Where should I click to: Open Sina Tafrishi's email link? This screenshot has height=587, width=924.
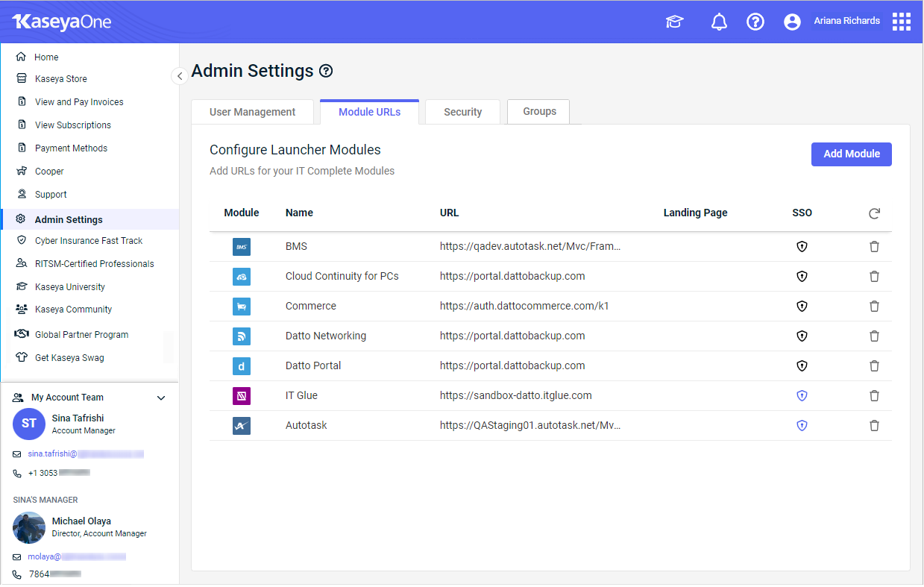click(52, 453)
